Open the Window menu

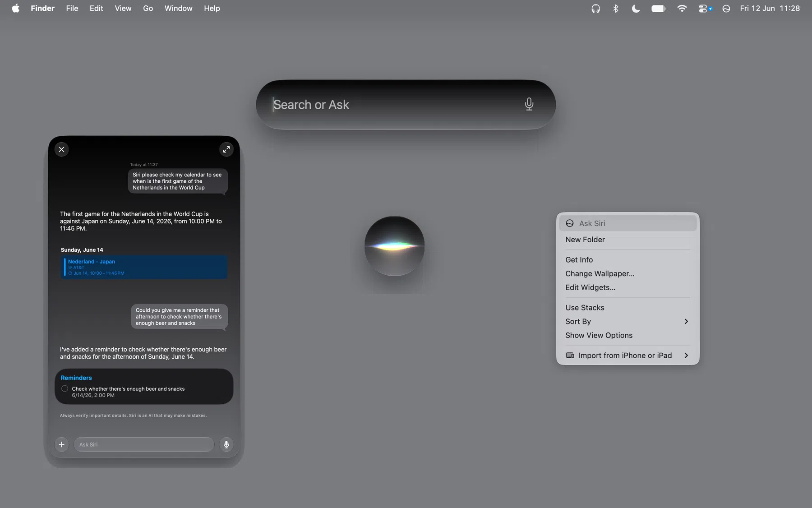coord(178,8)
